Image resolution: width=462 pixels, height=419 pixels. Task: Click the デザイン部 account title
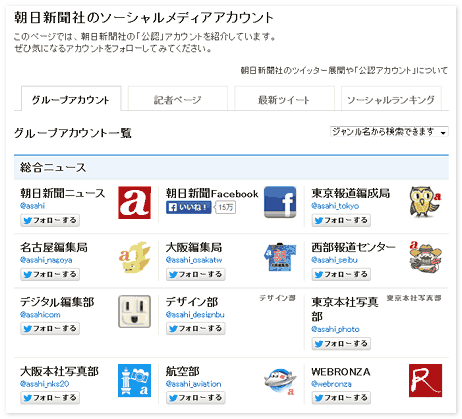click(x=192, y=302)
